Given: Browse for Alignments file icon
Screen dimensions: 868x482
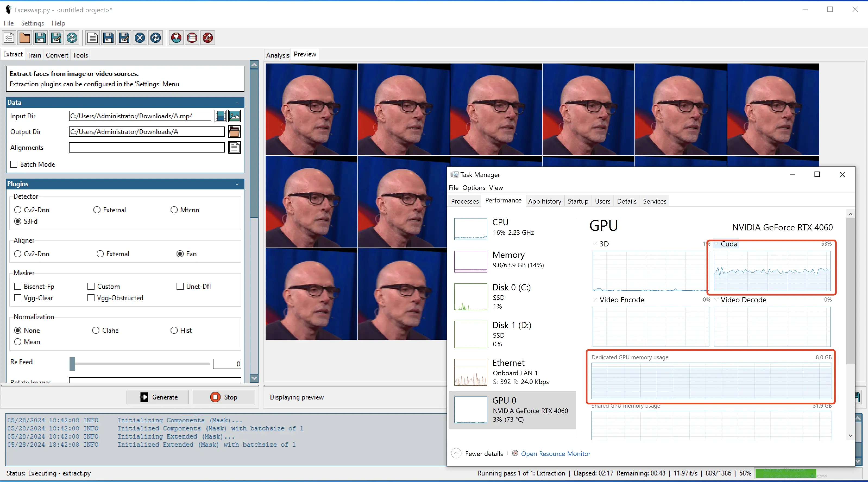Looking at the screenshot, I should [x=234, y=148].
